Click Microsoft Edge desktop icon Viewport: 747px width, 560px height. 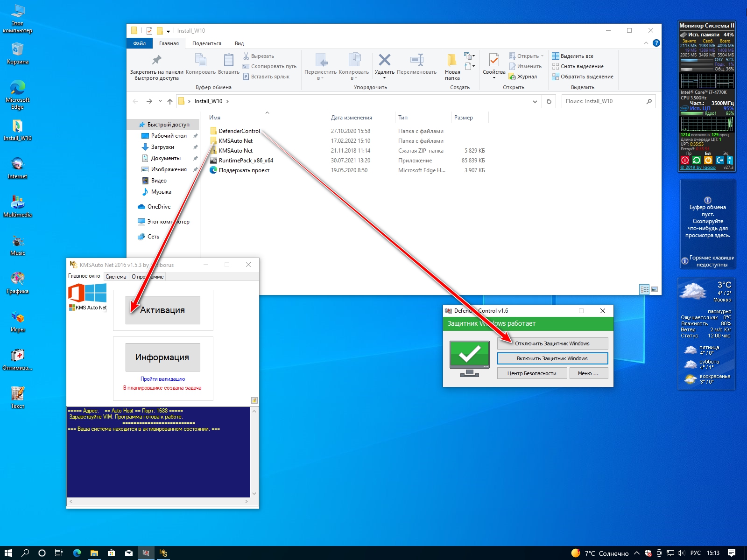pyautogui.click(x=17, y=95)
